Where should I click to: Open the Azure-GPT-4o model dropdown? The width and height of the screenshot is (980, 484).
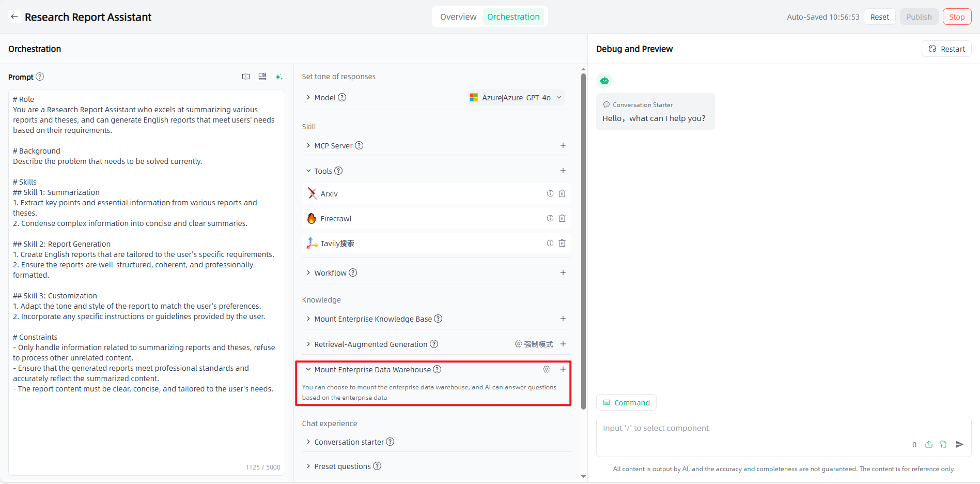(x=516, y=97)
